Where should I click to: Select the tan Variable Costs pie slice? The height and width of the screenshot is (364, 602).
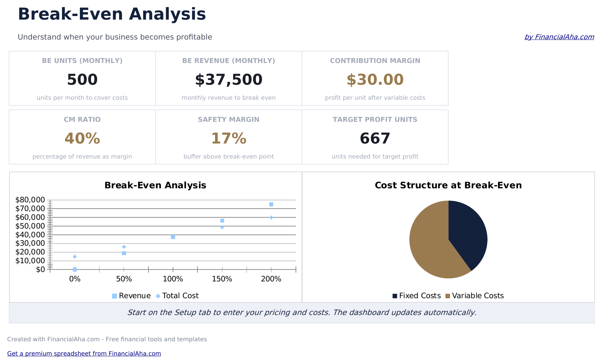pos(429,245)
